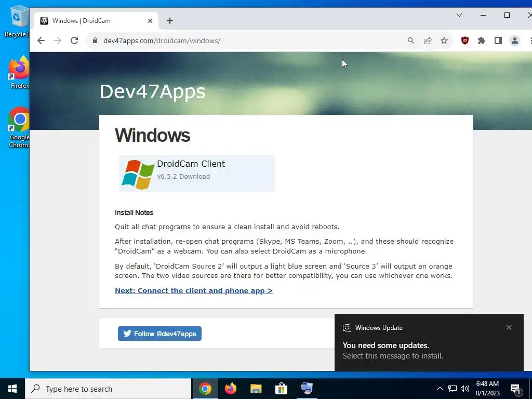Click the forward navigation arrow

58,41
